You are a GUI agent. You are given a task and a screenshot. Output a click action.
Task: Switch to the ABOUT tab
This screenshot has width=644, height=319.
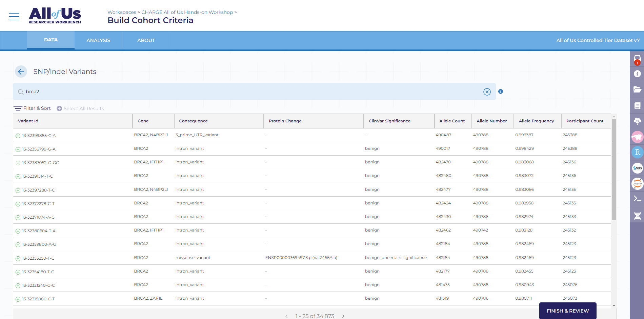tap(146, 40)
